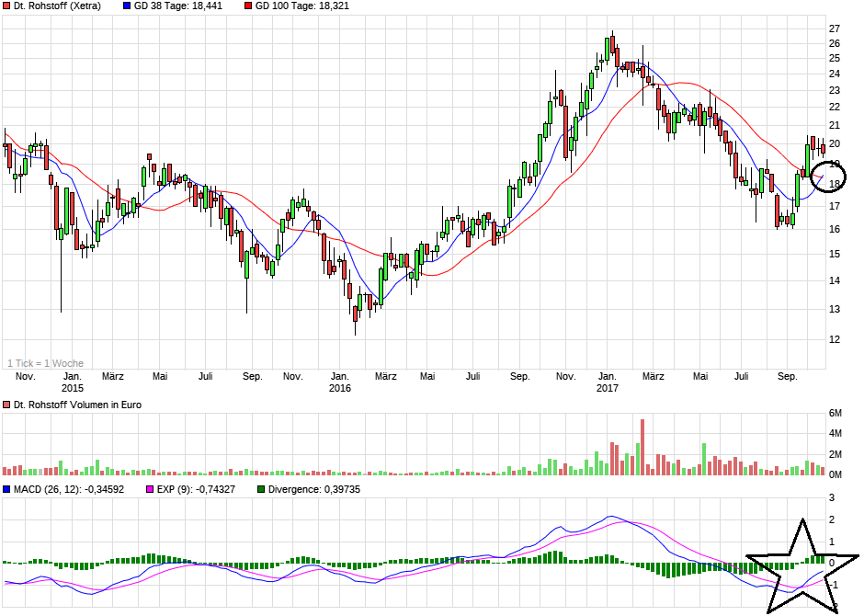Click the price axis value 21
The image size is (864, 616).
point(835,126)
